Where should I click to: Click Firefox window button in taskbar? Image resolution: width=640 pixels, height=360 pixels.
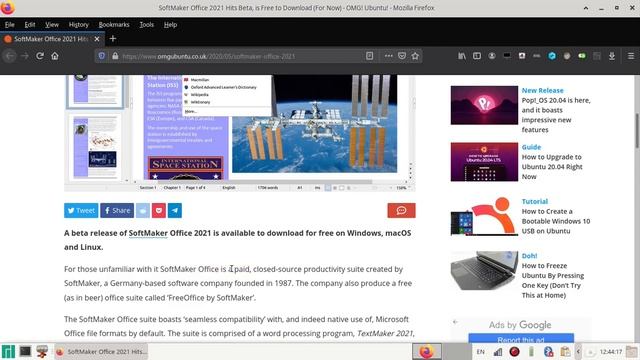(x=101, y=351)
